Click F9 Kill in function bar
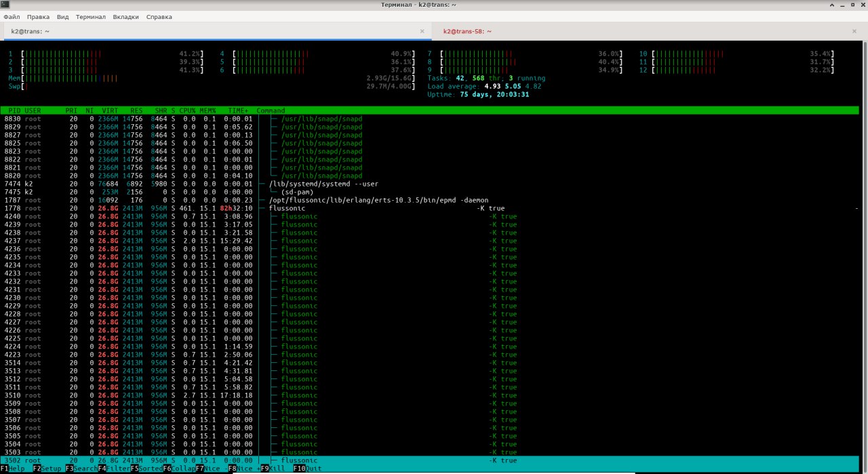This screenshot has width=868, height=474. pyautogui.click(x=273, y=469)
